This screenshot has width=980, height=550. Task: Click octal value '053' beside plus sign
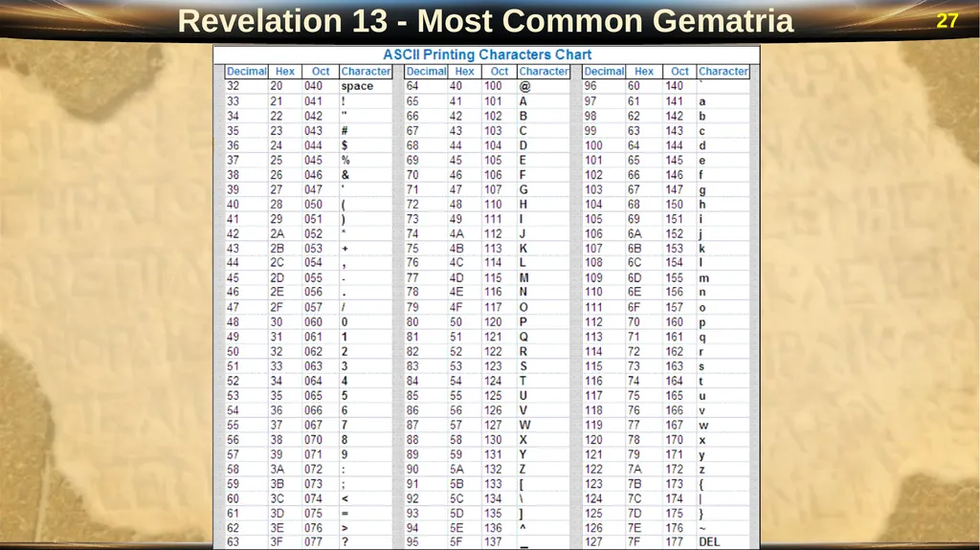[313, 248]
